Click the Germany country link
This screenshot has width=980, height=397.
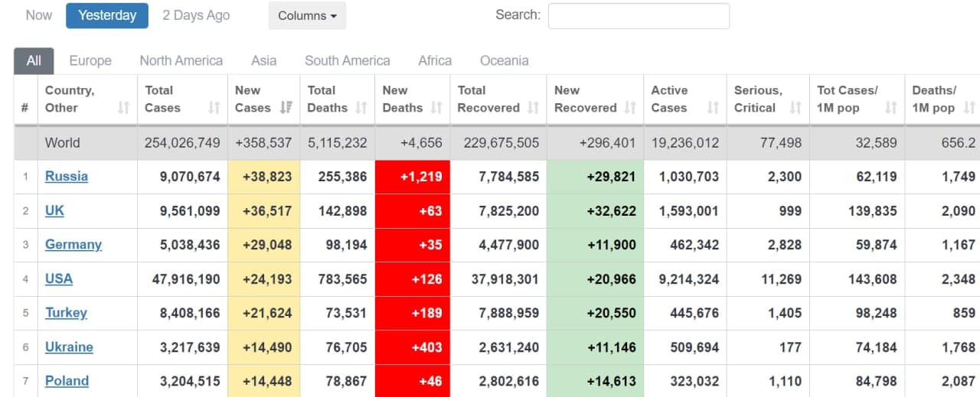73,244
